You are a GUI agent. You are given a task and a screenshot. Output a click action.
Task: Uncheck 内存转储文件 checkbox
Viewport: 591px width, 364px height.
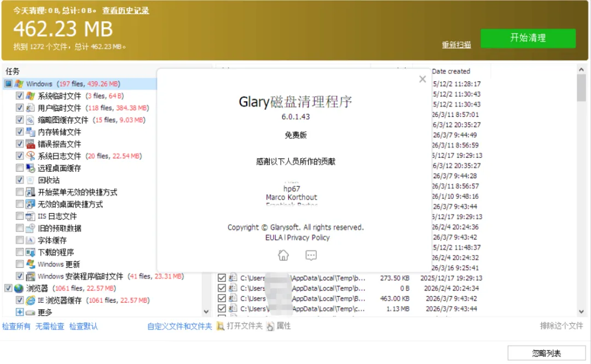pos(20,132)
